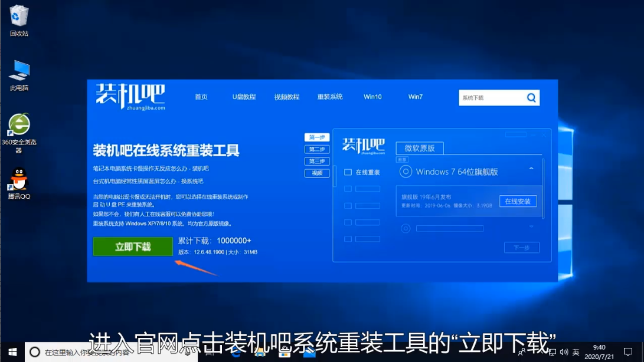Open the 此电脑 desktop icon

pos(19,75)
